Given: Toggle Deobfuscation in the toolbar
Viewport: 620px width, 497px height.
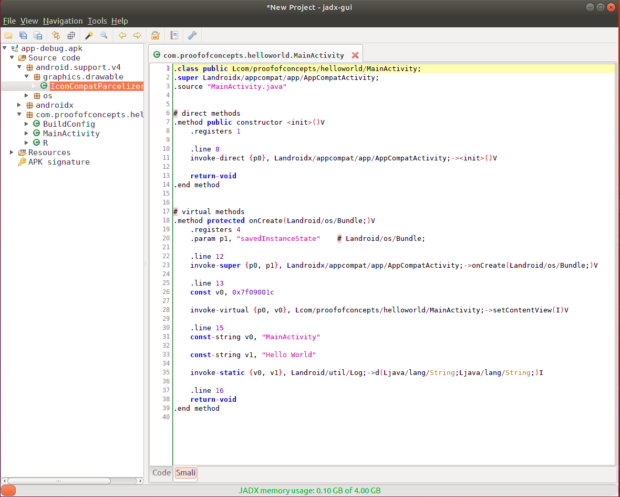Looking at the screenshot, I should point(155,35).
